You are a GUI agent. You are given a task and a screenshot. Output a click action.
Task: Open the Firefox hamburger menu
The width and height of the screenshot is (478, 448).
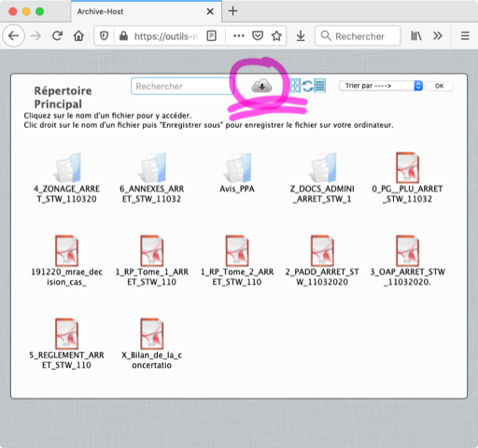pyautogui.click(x=465, y=36)
